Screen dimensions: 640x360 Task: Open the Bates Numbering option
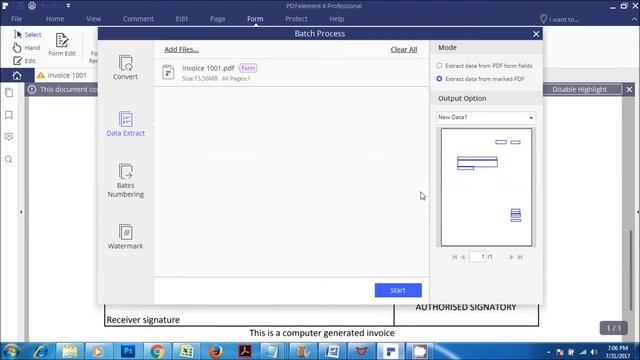pos(125,180)
